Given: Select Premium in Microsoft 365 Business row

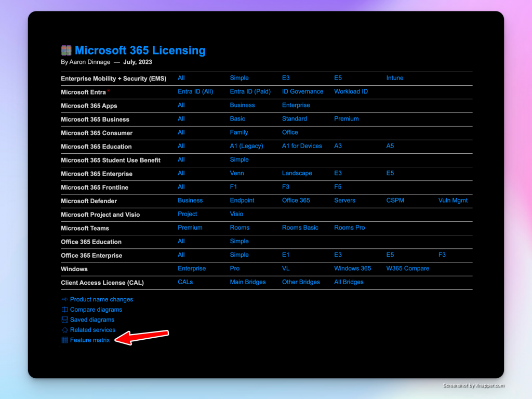Looking at the screenshot, I should point(346,118).
